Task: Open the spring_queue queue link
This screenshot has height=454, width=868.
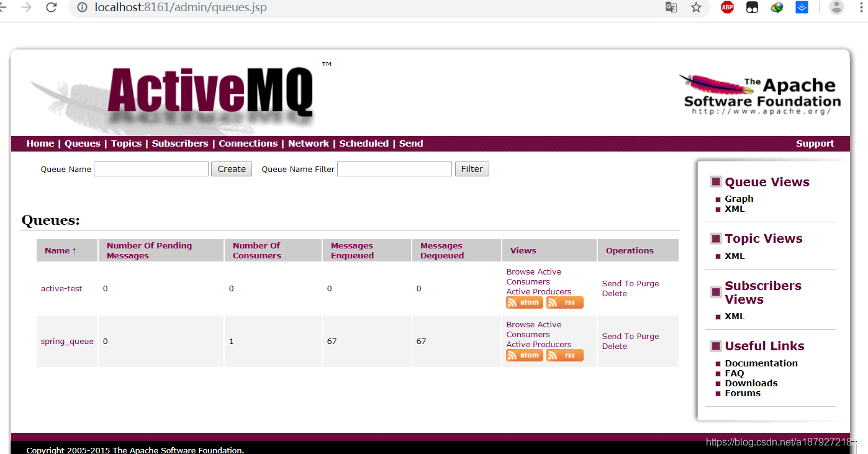Action: tap(67, 341)
